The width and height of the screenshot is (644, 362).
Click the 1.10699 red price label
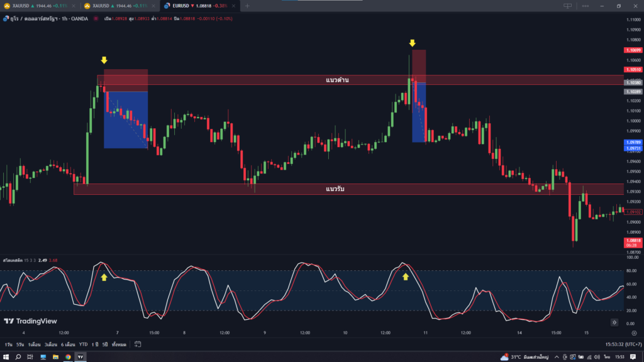[633, 50]
